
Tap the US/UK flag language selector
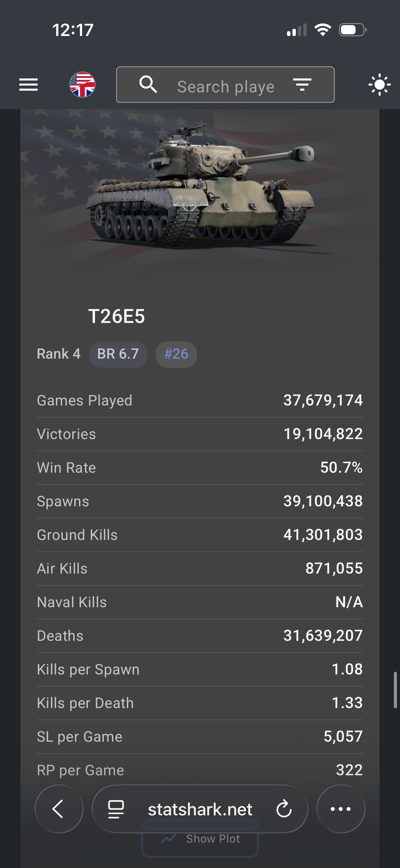click(82, 85)
